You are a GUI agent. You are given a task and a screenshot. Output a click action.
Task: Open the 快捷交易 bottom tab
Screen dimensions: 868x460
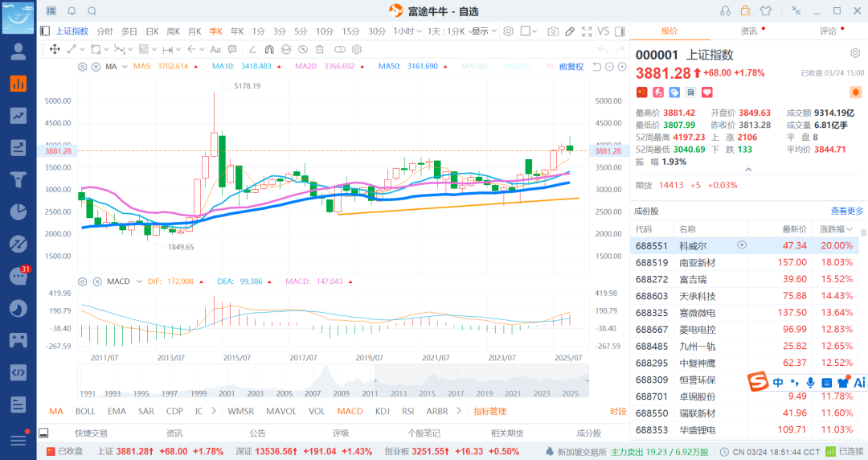coord(92,433)
